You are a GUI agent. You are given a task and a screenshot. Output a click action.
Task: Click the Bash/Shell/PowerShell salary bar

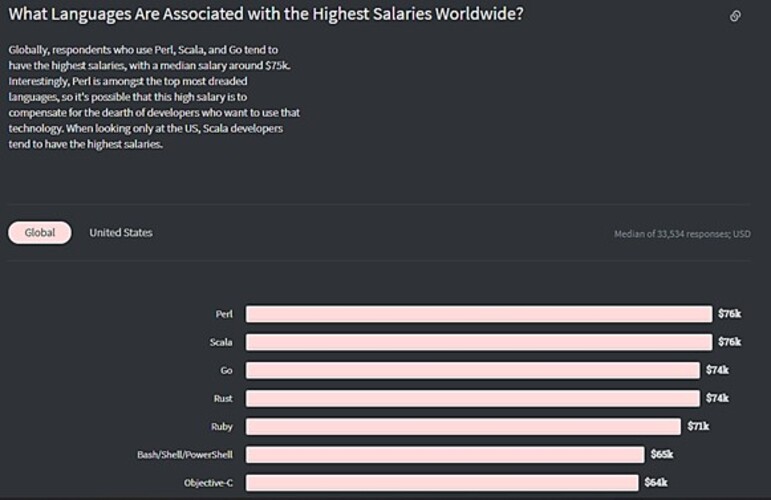coord(444,454)
